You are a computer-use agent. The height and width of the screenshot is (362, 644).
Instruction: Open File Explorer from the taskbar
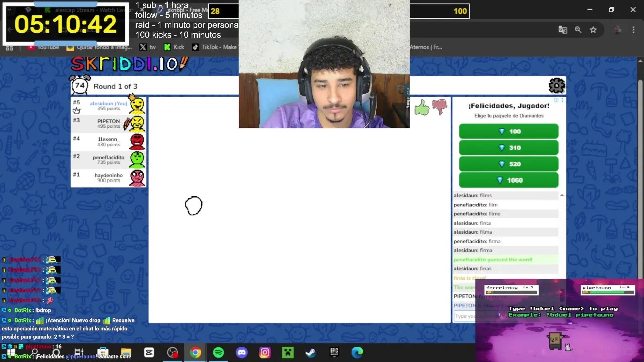[x=126, y=353]
